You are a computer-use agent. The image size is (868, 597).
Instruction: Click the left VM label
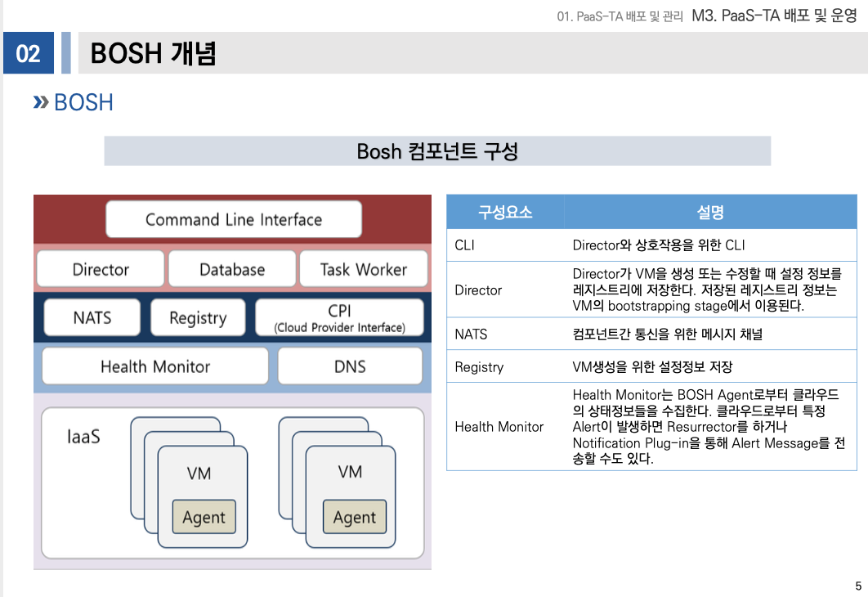pos(199,474)
